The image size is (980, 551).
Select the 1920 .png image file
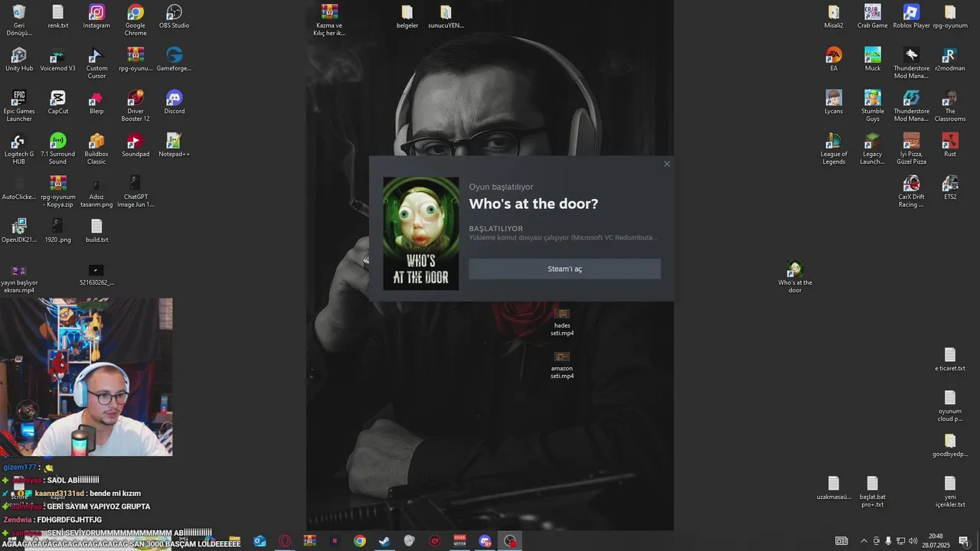(x=58, y=231)
